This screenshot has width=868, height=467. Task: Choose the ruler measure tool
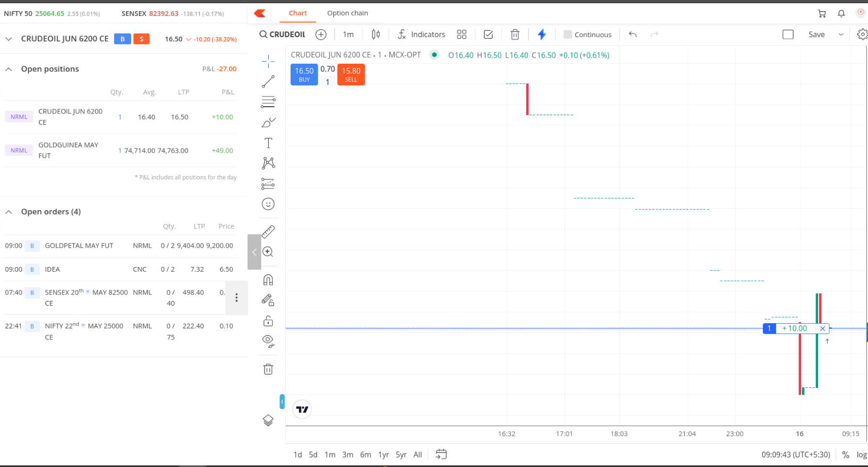pos(268,231)
